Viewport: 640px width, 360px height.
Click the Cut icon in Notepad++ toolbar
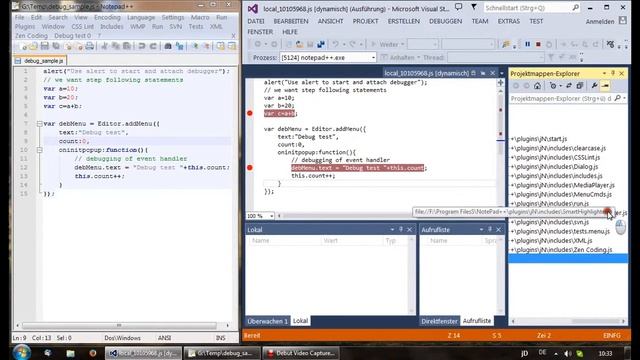pyautogui.click(x=104, y=46)
